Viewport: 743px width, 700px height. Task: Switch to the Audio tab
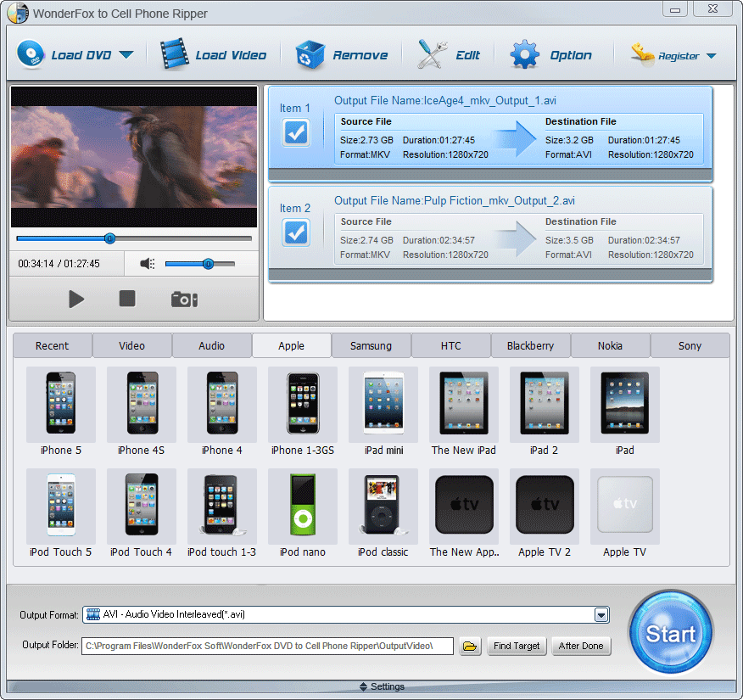[211, 345]
